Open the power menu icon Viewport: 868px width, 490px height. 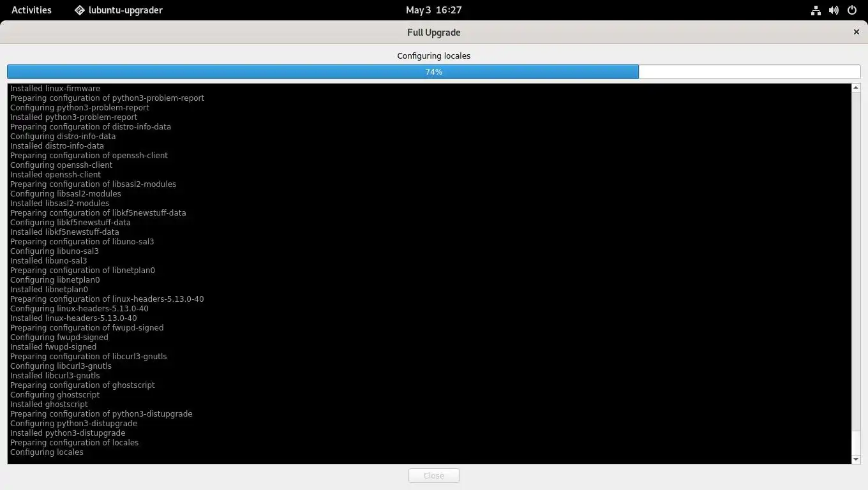pos(851,10)
